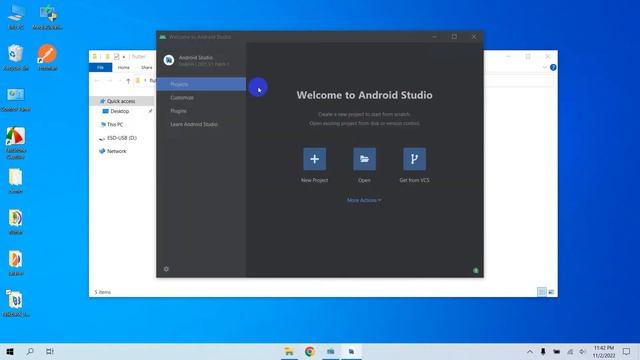This screenshot has height=360, width=640.
Task: Expand the More Actions dropdown
Action: tap(364, 200)
